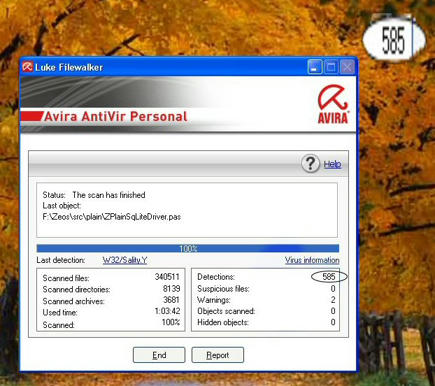Click the ZPlainSqLiteDriver.pas file path

coord(112,217)
